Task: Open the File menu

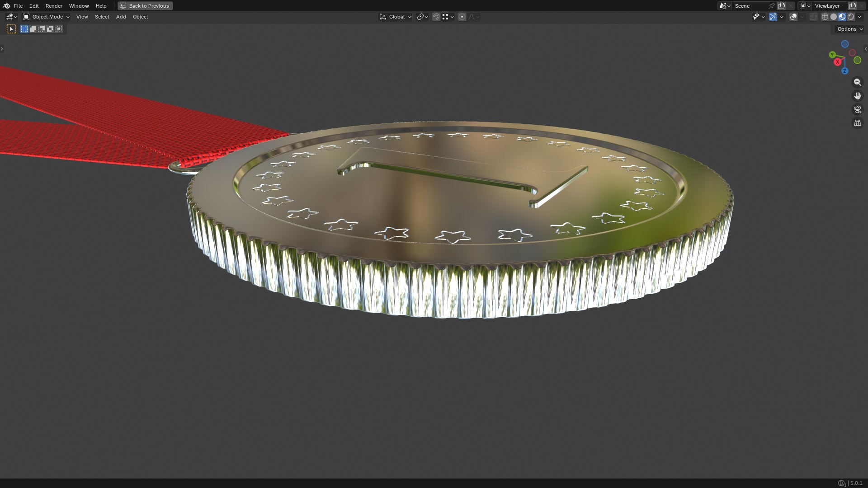Action: point(18,6)
